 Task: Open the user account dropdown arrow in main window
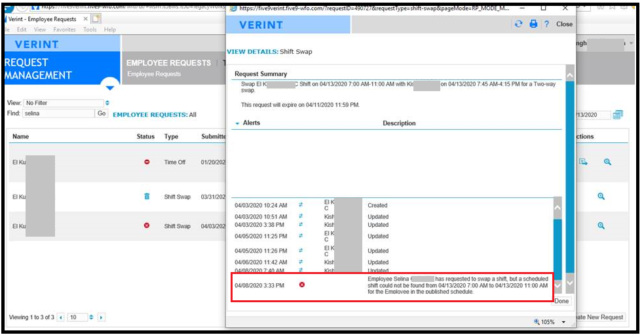632,43
